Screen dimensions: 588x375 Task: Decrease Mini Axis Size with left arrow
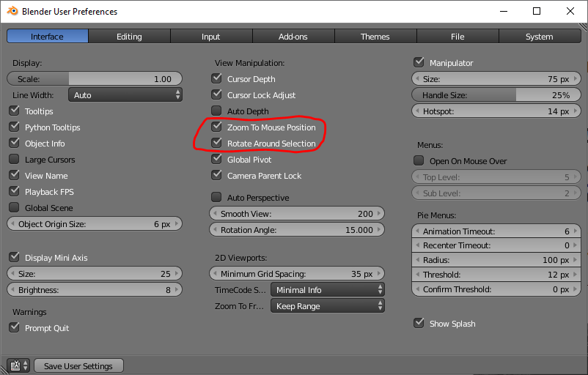pyautogui.click(x=12, y=273)
